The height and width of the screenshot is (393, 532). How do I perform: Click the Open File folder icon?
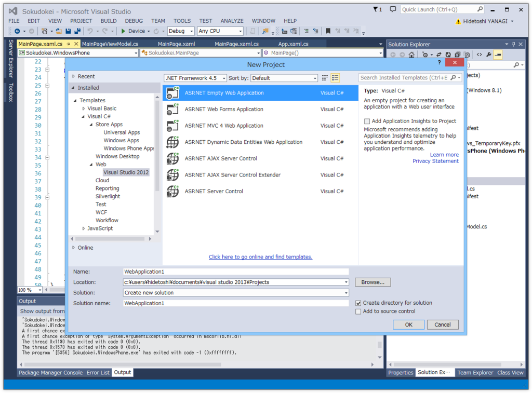pyautogui.click(x=59, y=31)
